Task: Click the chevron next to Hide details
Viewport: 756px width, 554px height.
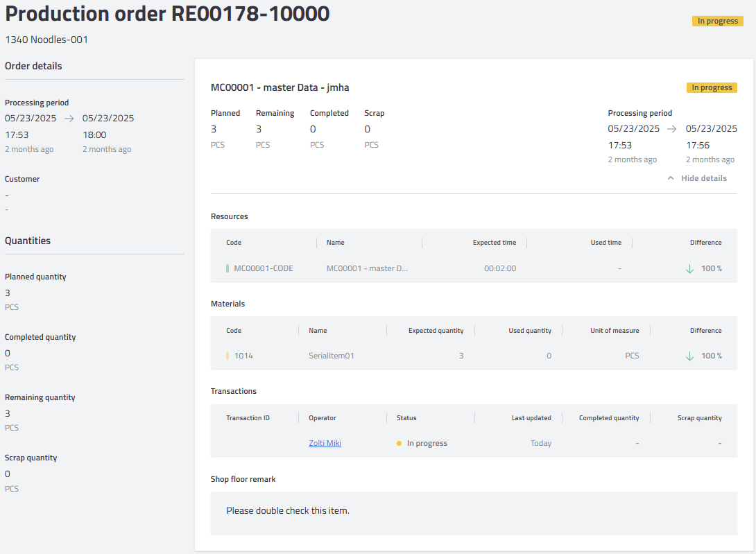Action: (671, 178)
